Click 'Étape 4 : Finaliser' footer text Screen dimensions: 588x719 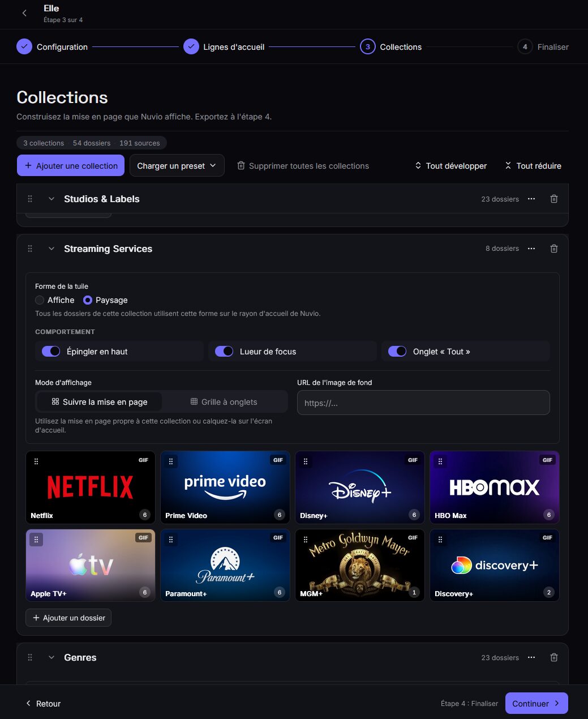pyautogui.click(x=469, y=704)
